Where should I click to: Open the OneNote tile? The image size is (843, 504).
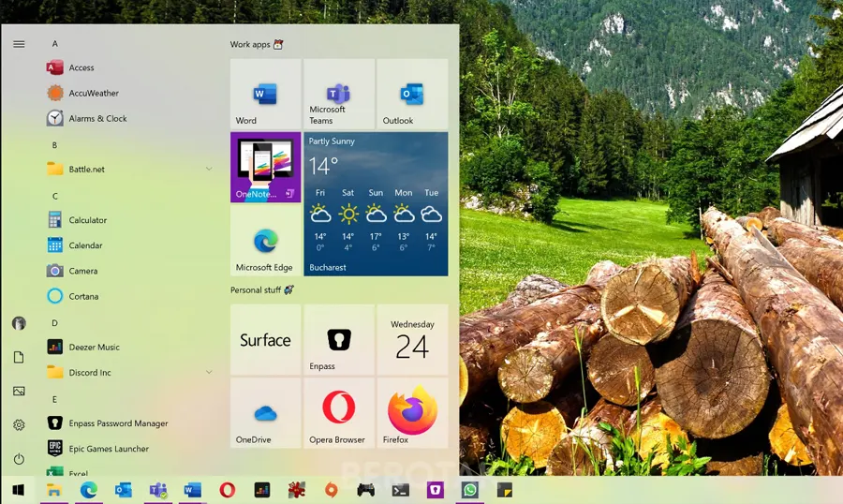pyautogui.click(x=266, y=168)
